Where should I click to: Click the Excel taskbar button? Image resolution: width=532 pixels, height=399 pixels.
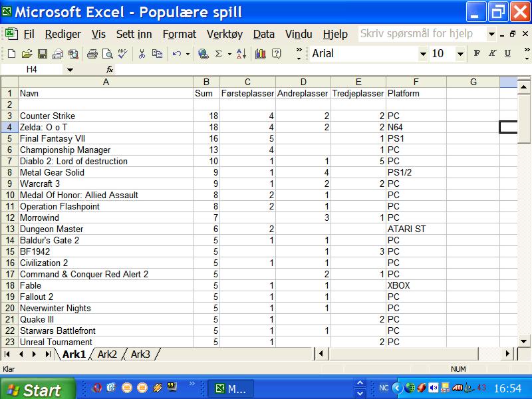point(231,388)
